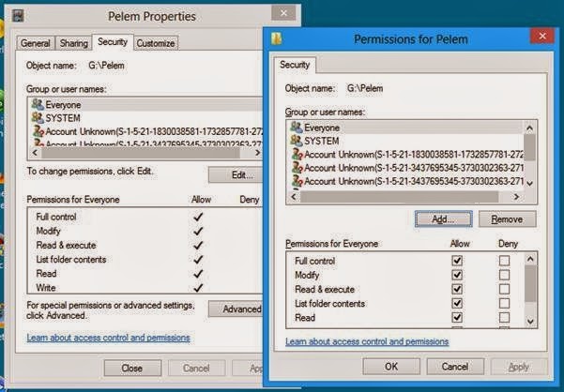The height and width of the screenshot is (392, 564).
Task: Open Advanced settings in Pelem Properties
Action: click(236, 309)
